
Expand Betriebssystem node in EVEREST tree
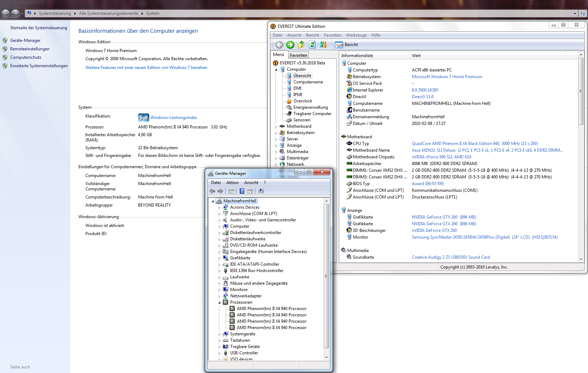(x=276, y=133)
